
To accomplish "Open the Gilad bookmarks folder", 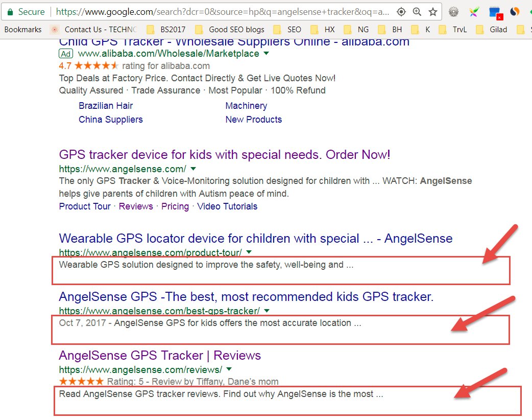I will 491,30.
